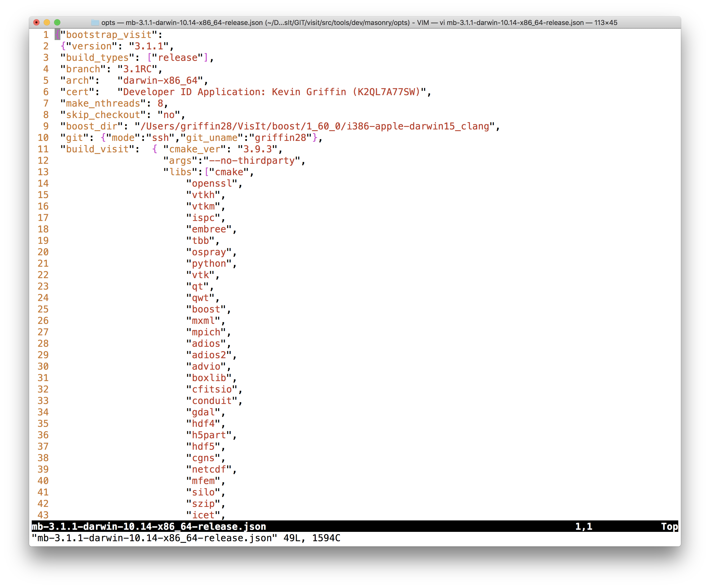
Task: Click line number 43 in the gutter
Action: click(x=43, y=515)
